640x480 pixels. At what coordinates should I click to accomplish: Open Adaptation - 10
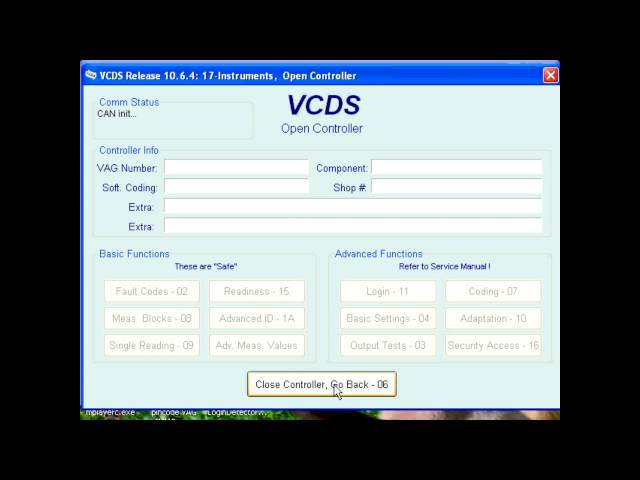coord(493,318)
